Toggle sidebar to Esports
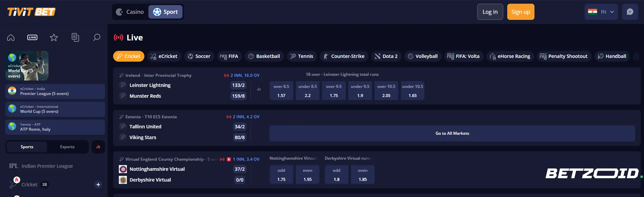Screen dimensions: 644x197 coord(67,147)
